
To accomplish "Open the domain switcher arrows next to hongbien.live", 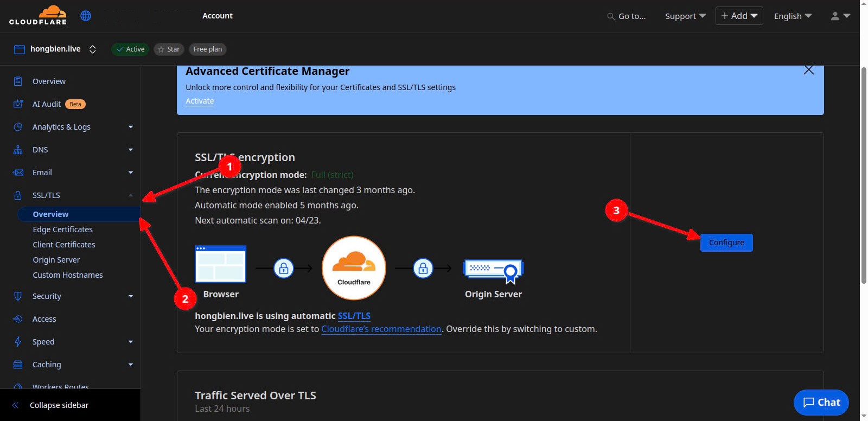I will point(93,49).
